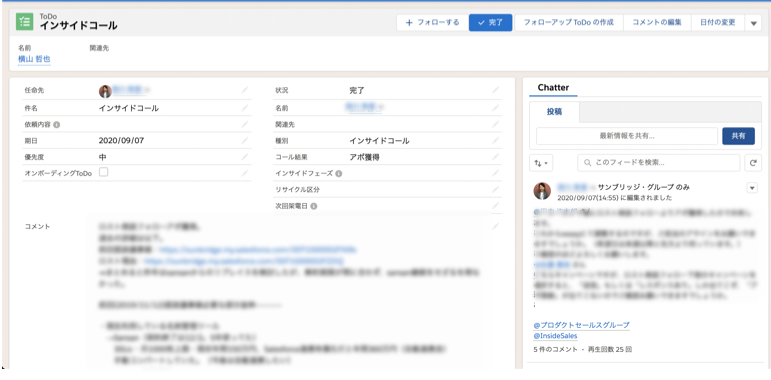Viewport: 771px width, 380px height.
Task: Create follow-up via フォローアップ ToDo の作成
Action: 568,23
